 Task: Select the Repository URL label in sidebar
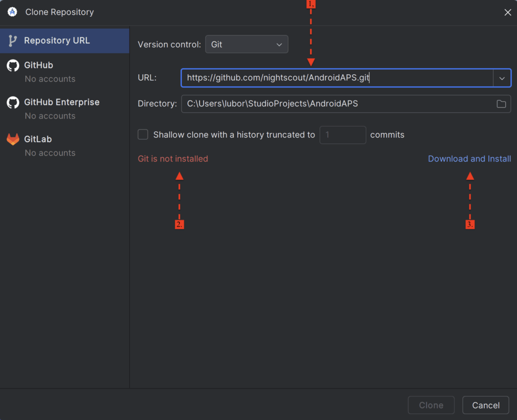tap(57, 40)
